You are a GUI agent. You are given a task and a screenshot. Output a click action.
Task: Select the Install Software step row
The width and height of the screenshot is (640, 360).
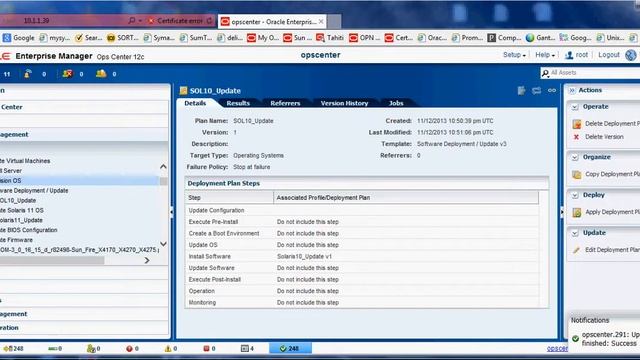click(362, 256)
